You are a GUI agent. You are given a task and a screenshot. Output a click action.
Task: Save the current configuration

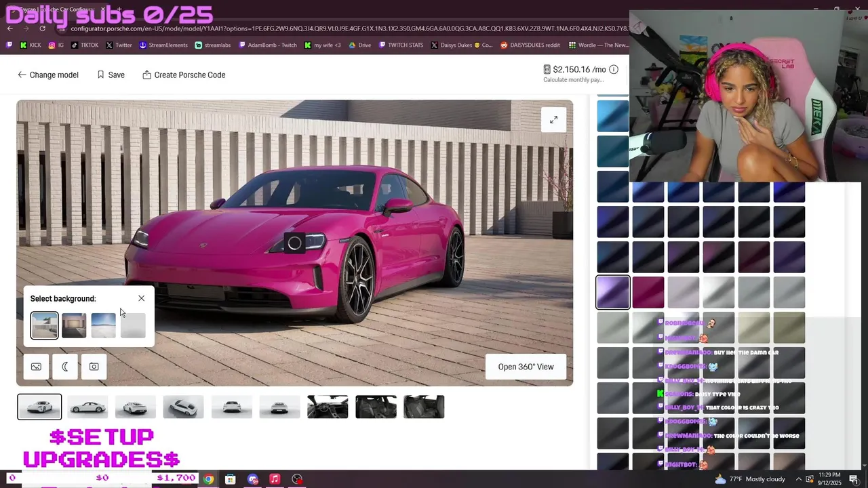pyautogui.click(x=111, y=75)
